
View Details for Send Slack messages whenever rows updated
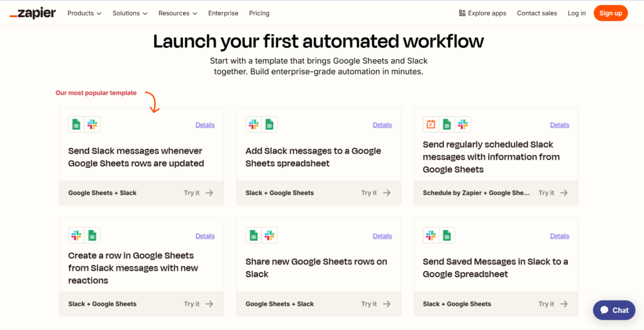pyautogui.click(x=205, y=125)
